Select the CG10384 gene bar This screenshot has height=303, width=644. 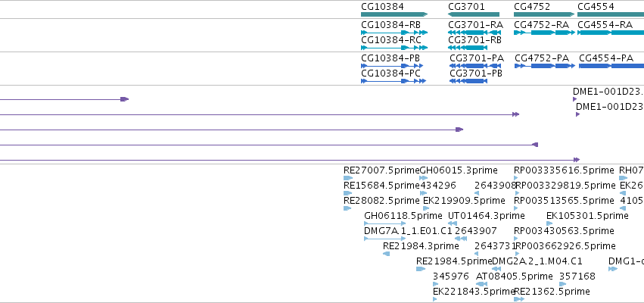tap(394, 14)
